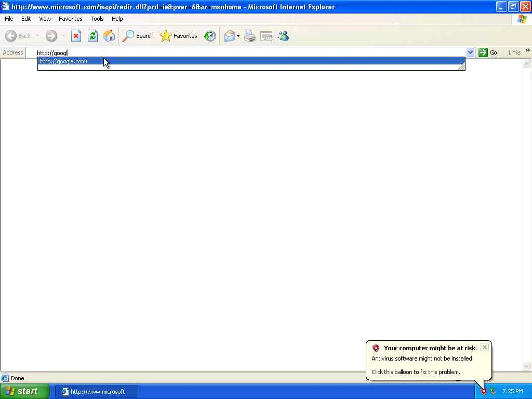Expand the Forward button history dropdown
The height and width of the screenshot is (399, 532).
tap(63, 36)
